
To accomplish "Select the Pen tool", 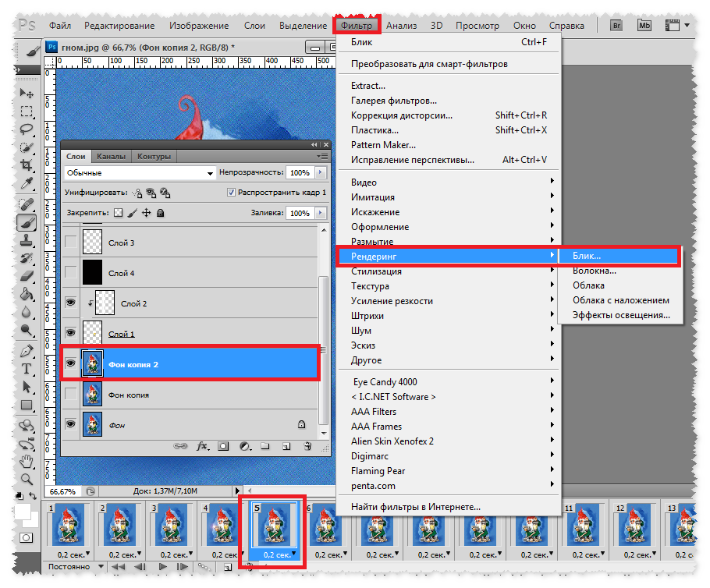I will click(27, 351).
